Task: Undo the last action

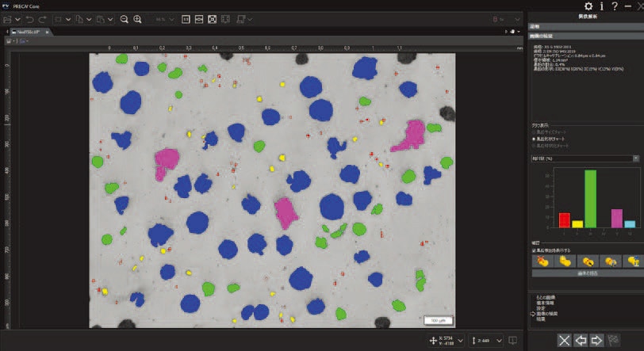Action: tap(29, 19)
